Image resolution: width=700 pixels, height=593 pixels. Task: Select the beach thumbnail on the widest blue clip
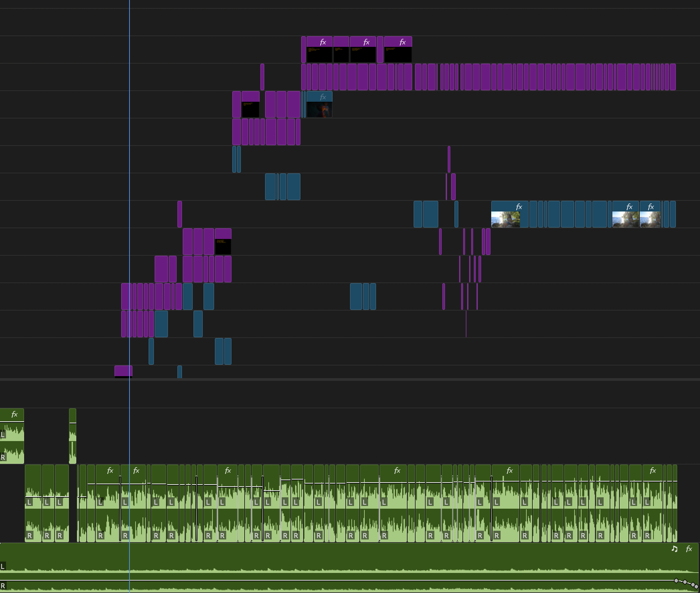tap(505, 220)
